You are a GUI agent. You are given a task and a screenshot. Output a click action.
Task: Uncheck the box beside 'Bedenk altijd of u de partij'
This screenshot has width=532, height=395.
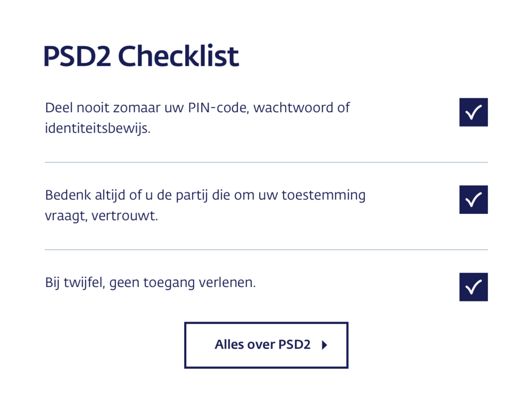473,200
